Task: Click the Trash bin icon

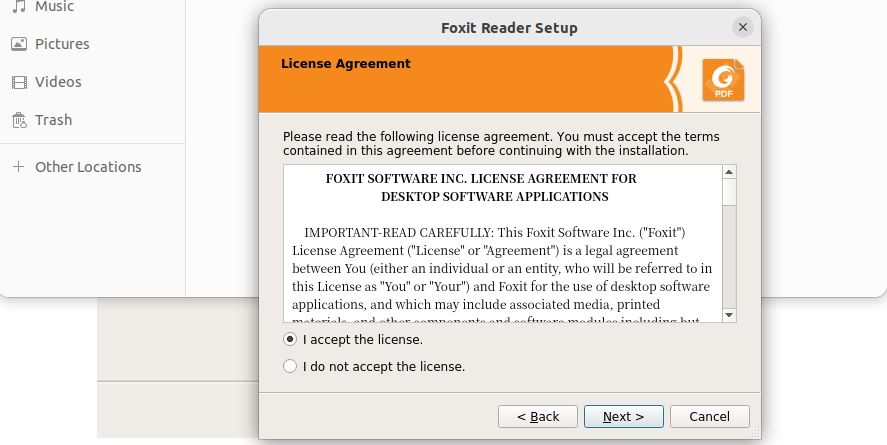Action: [x=18, y=120]
